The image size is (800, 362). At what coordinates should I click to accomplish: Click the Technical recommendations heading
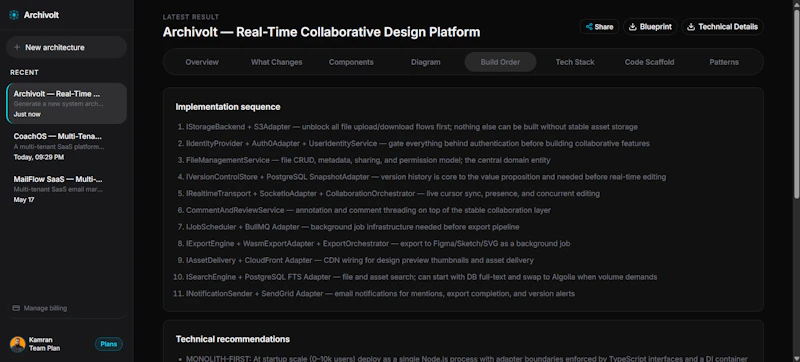pyautogui.click(x=233, y=339)
